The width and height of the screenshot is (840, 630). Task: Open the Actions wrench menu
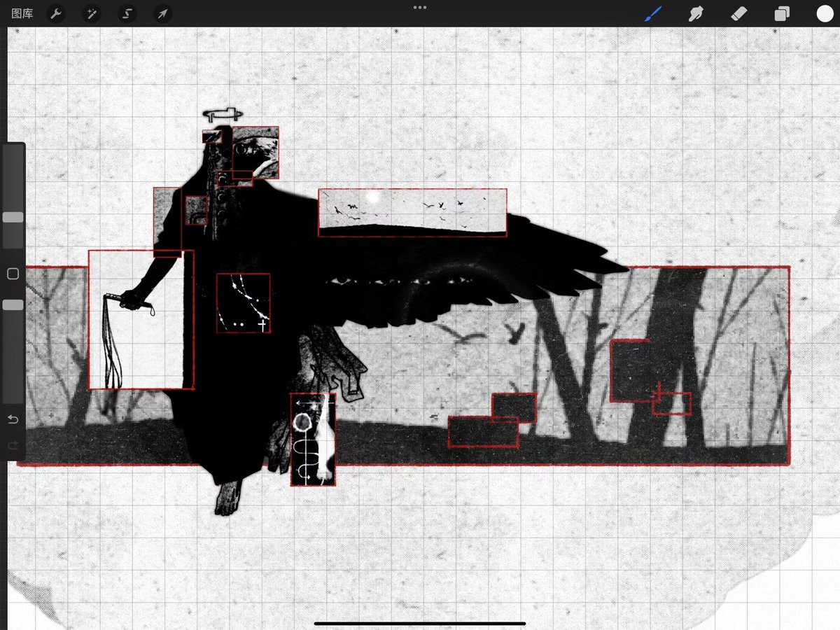point(57,13)
